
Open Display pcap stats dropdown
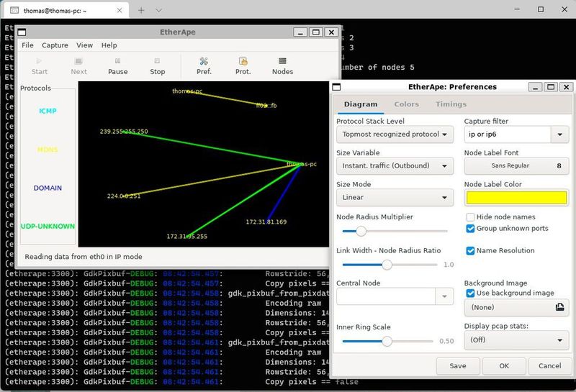[516, 340]
